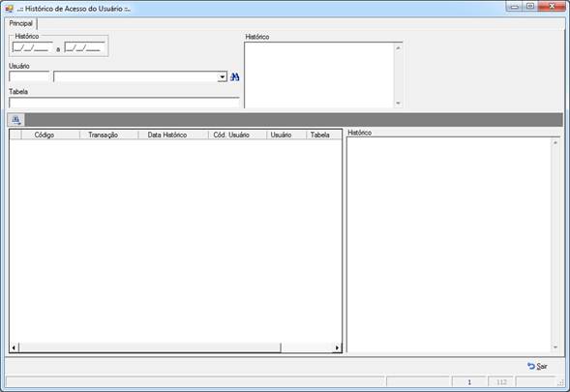Click inside the Usuário name combo field

pyautogui.click(x=135, y=76)
